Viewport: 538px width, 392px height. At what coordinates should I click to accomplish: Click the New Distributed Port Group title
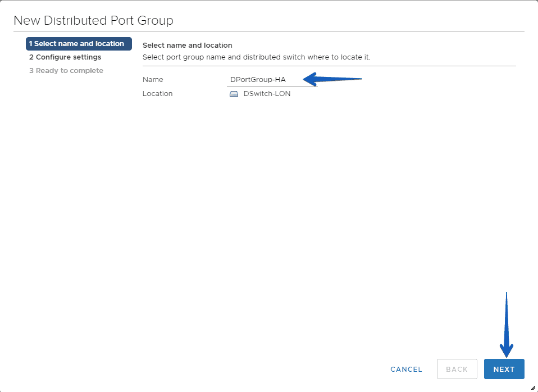point(93,20)
